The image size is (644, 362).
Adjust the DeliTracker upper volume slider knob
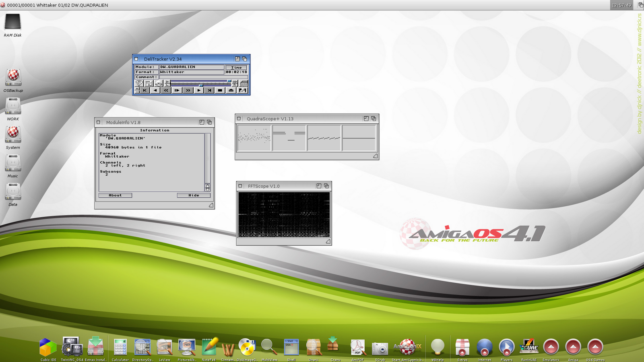click(229, 82)
